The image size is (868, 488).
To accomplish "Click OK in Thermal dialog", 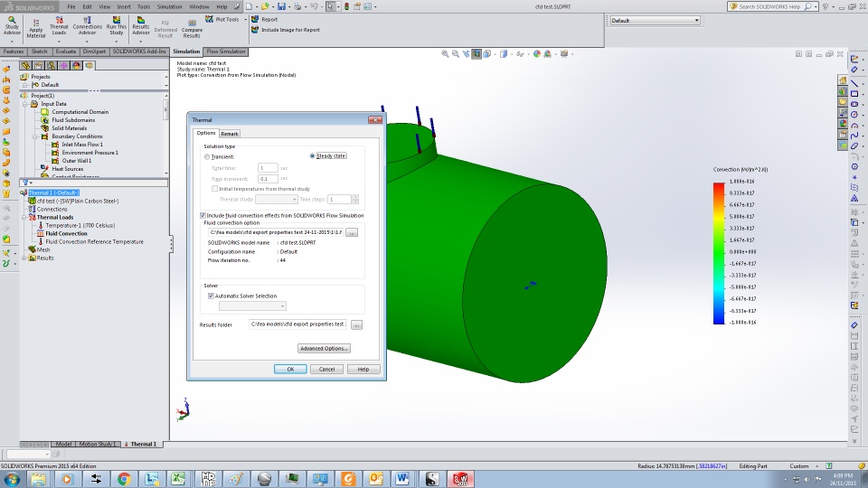I will point(290,369).
